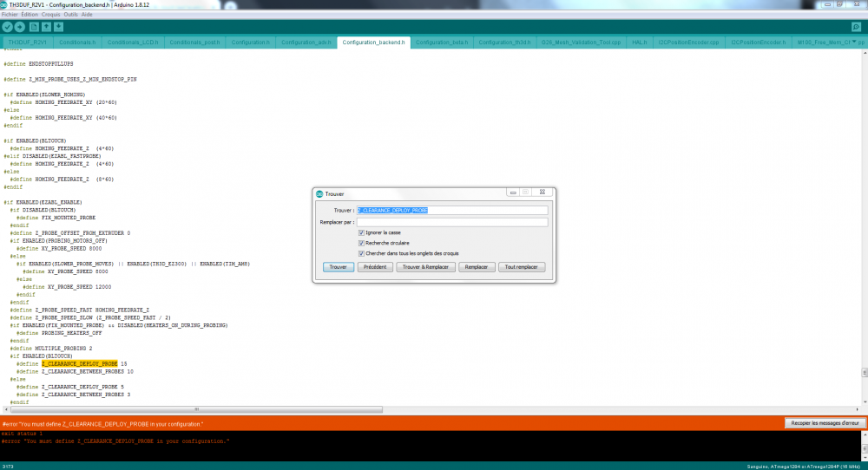The height and width of the screenshot is (470, 868).
Task: Open the tab list dropdown arrow
Action: pos(853,42)
